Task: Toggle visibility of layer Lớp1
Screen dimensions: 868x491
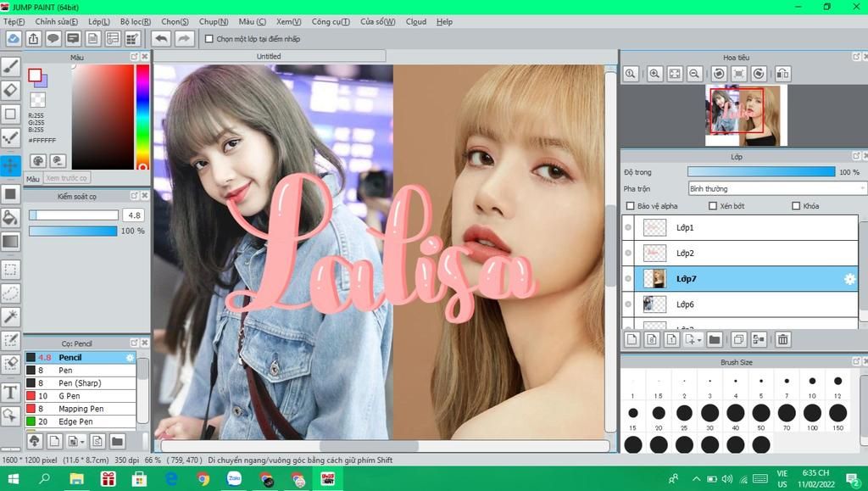Action: tap(628, 227)
